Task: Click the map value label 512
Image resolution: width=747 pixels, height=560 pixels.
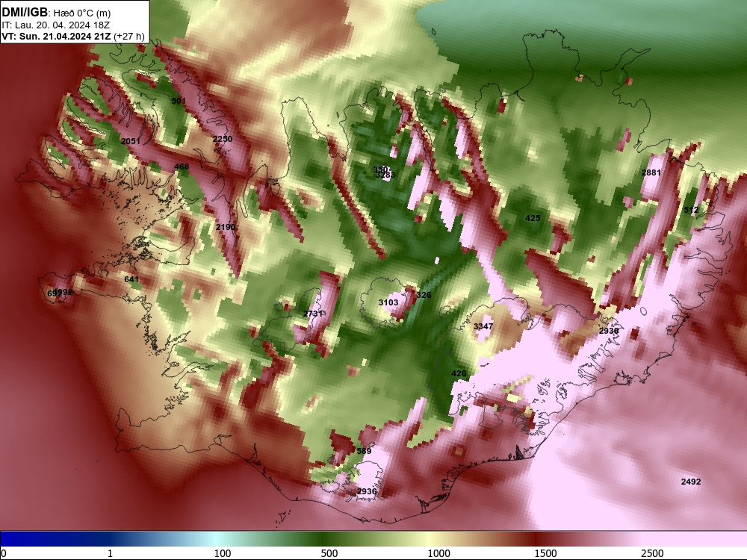Action: (x=691, y=210)
